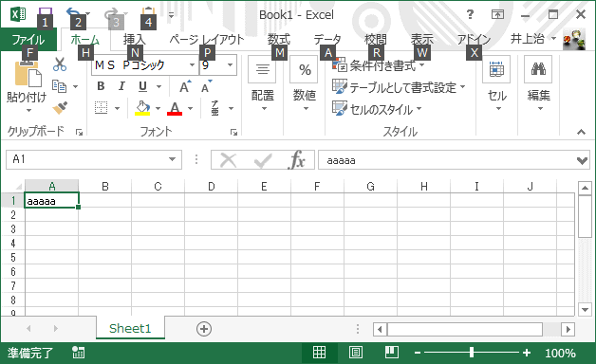Screen dimensions: 596x364
Task: Open the 数値 number format group
Action: click(x=305, y=84)
